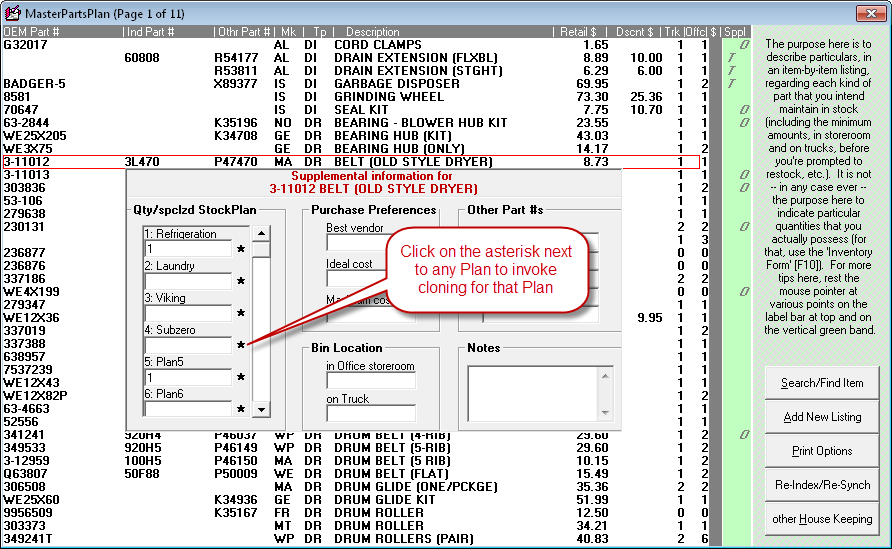Click the Sppl marker on the G32017 row
This screenshot has width=892, height=549.
point(742,46)
